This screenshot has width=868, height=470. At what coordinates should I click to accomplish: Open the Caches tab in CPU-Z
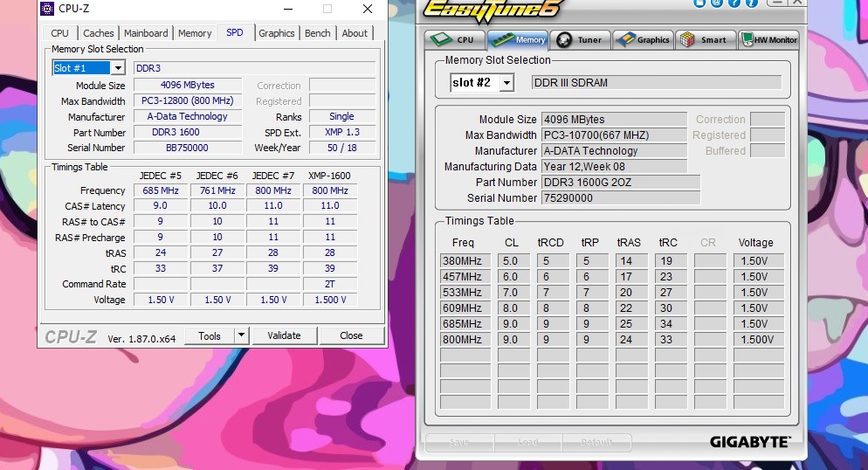[99, 33]
